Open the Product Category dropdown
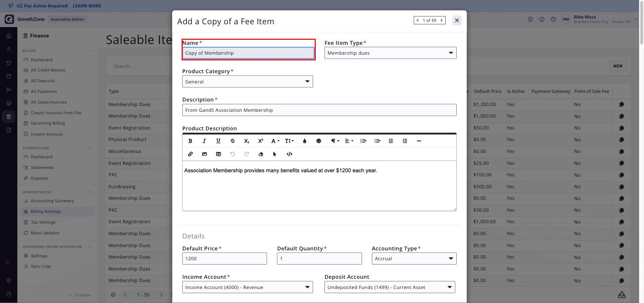 point(248,81)
